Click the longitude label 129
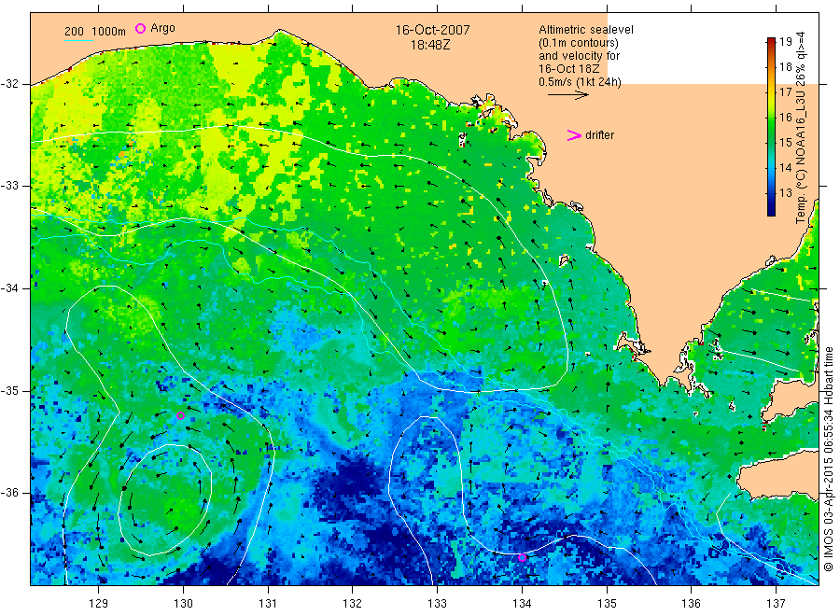Image resolution: width=840 pixels, height=616 pixels. point(99,604)
